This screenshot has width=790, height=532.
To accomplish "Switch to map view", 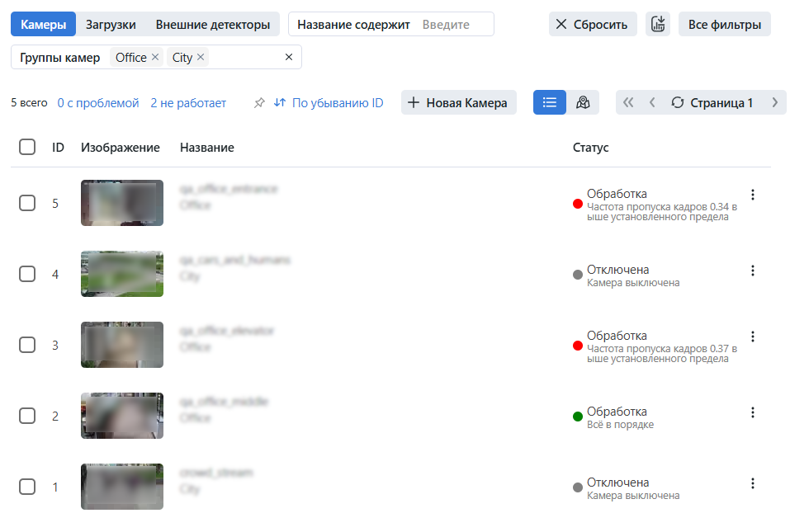I will (583, 102).
